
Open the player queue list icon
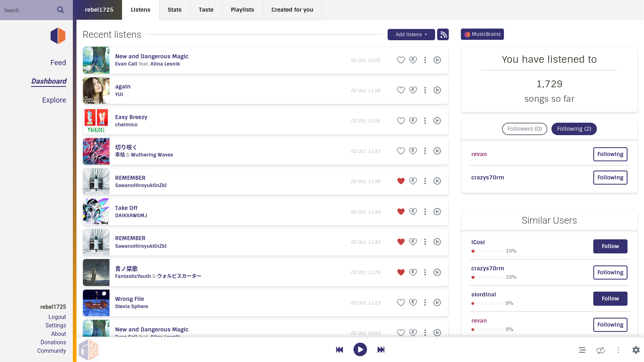tap(582, 350)
